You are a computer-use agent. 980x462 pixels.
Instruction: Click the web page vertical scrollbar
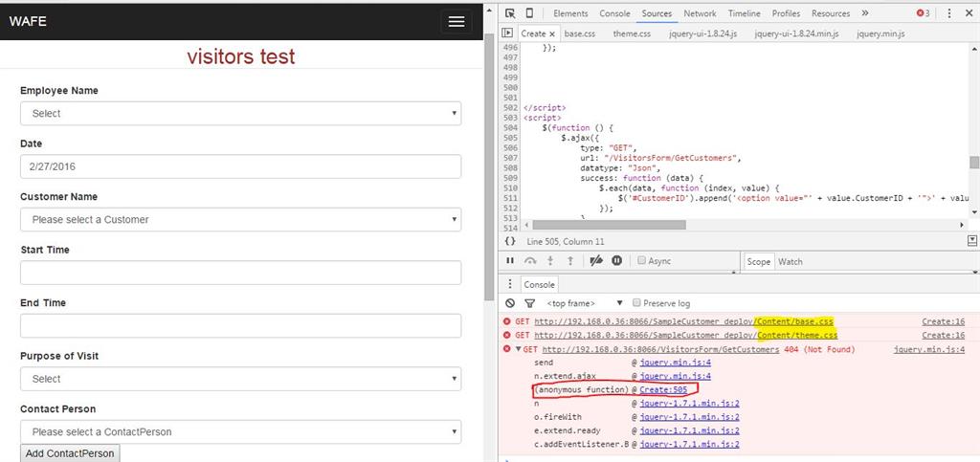[x=489, y=166]
